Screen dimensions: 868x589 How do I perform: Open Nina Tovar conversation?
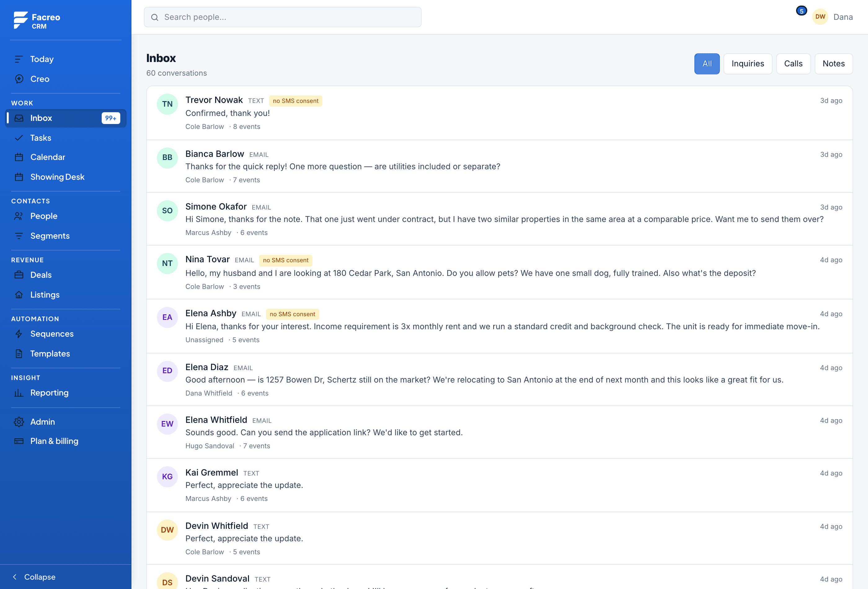pyautogui.click(x=499, y=273)
